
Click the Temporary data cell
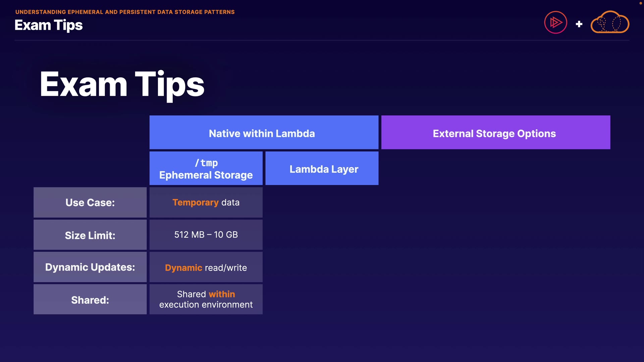click(206, 202)
